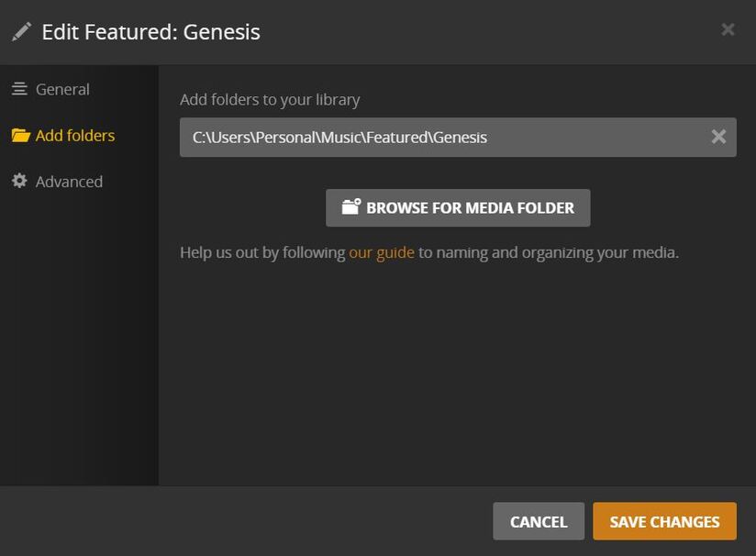Click the empty sidebar area below Advanced
Viewport: 756px width, 556px height.
(79, 349)
